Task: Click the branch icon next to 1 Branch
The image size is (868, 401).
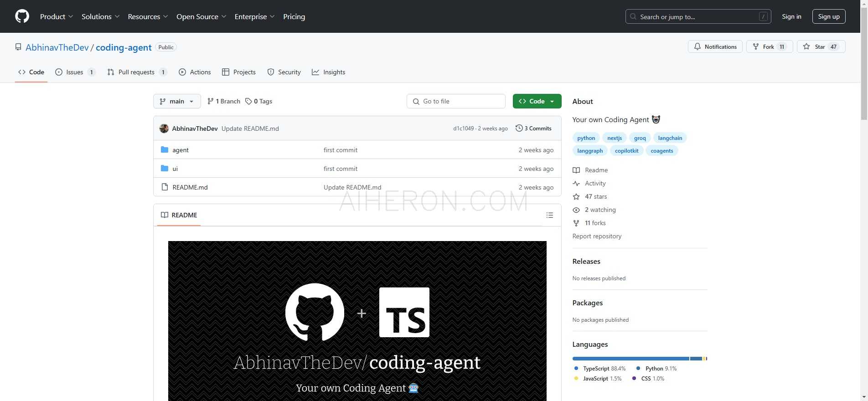Action: click(210, 101)
